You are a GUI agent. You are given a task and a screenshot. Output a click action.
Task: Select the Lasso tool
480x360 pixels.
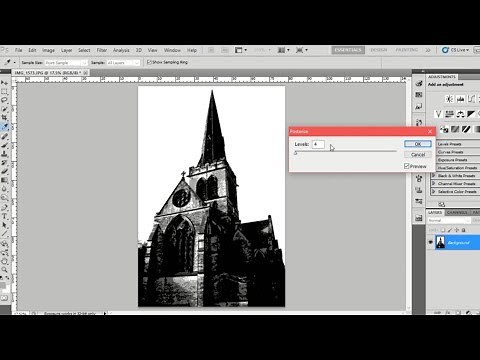coord(4,100)
